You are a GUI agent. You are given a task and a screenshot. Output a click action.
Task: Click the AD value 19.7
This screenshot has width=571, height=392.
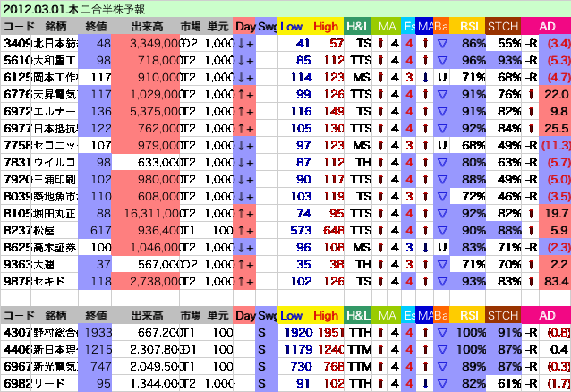click(557, 214)
